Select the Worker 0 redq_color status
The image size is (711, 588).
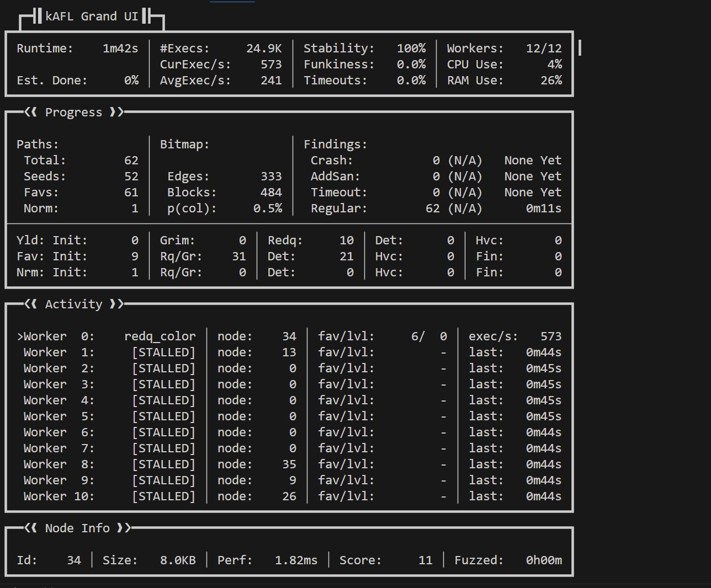160,336
